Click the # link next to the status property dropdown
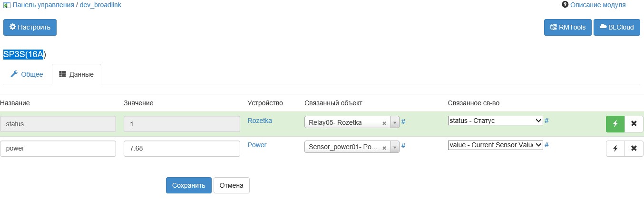Viewport: 644px width, 202px height. (x=546, y=121)
